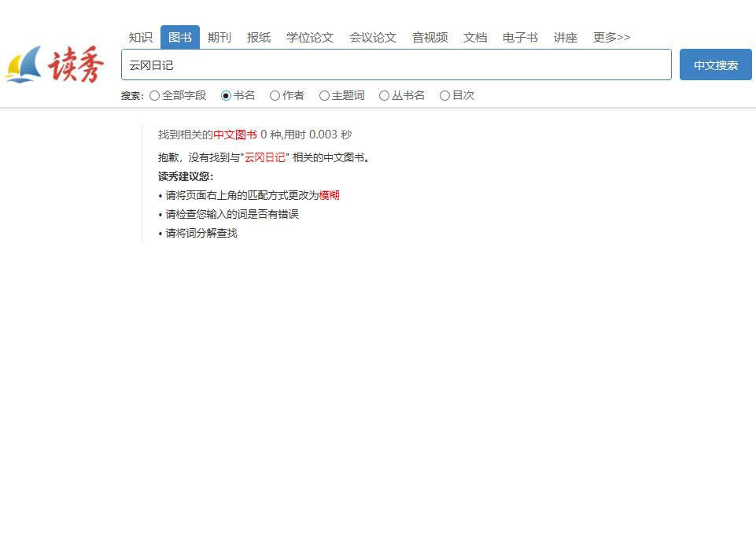The width and height of the screenshot is (756, 535).
Task: Go to the 讲座 tab
Action: (566, 38)
